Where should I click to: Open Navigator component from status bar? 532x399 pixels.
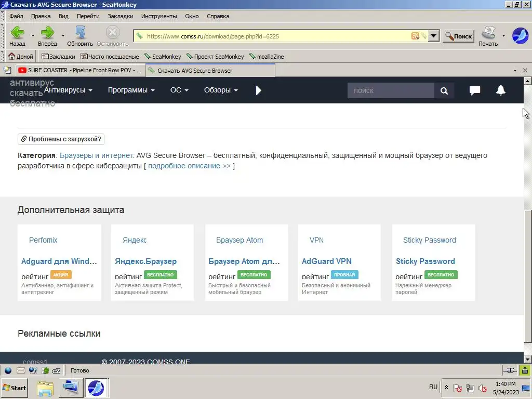(x=8, y=370)
